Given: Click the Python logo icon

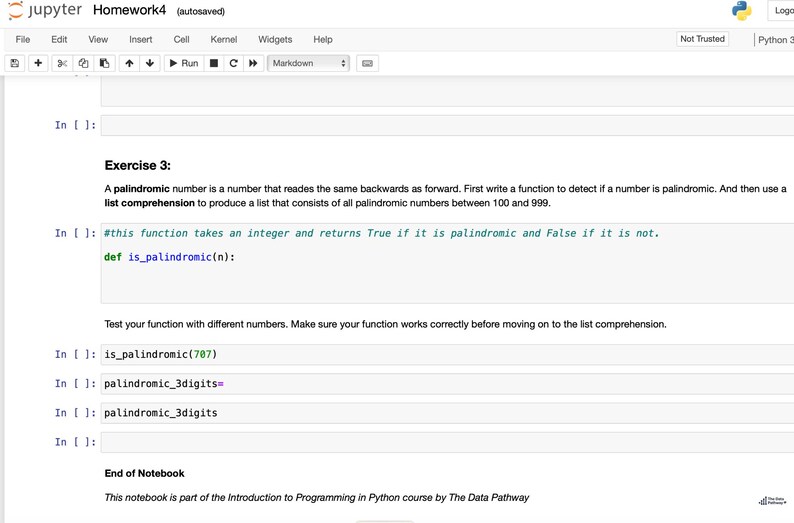Looking at the screenshot, I should pyautogui.click(x=741, y=11).
